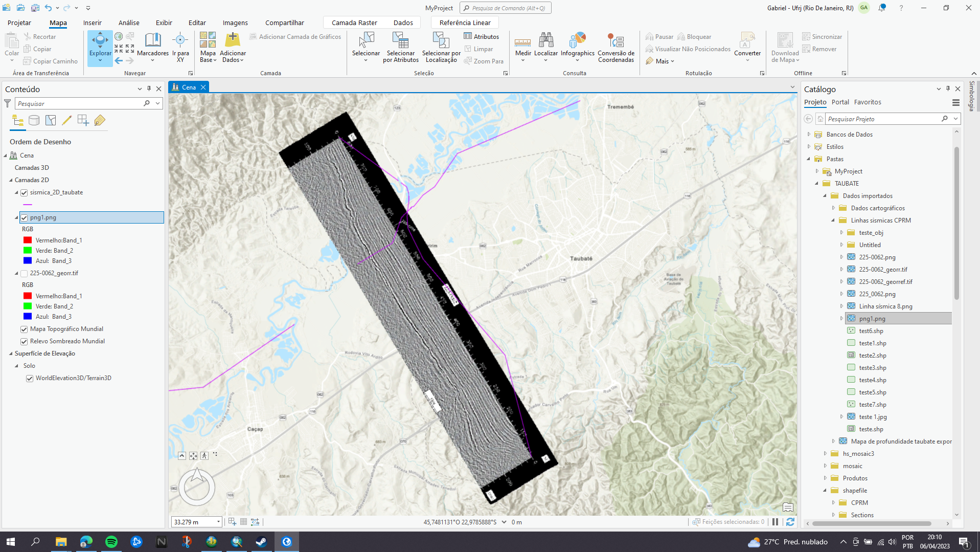Open Selecionar por Localização
The width and height of the screenshot is (980, 552).
tap(441, 47)
